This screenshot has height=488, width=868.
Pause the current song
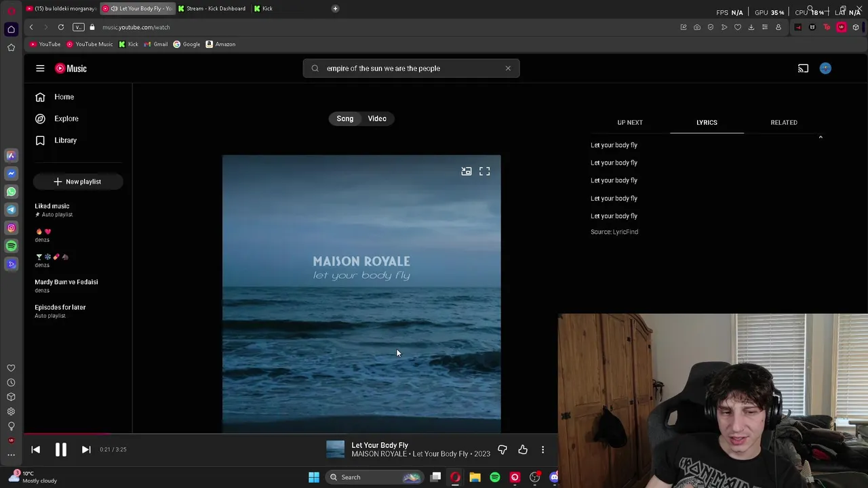click(x=61, y=449)
